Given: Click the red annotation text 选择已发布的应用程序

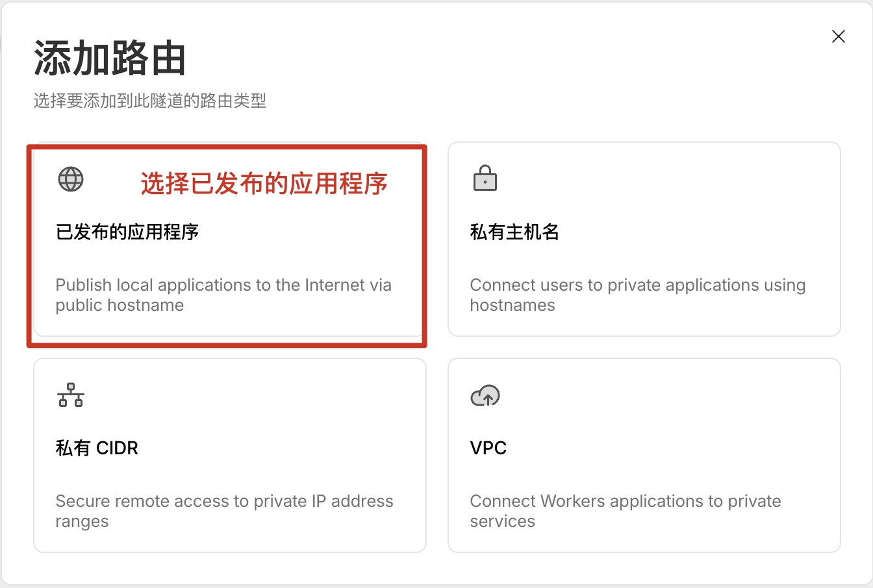Looking at the screenshot, I should [x=262, y=184].
